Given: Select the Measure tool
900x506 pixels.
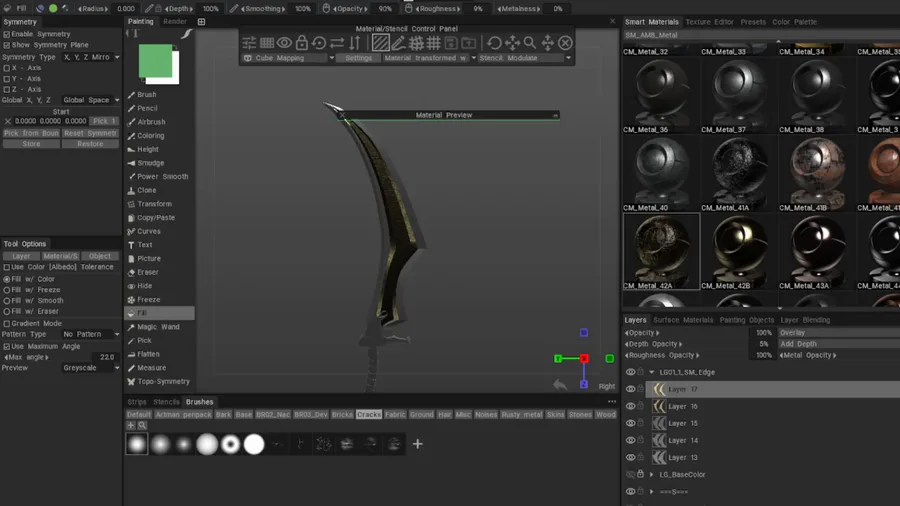Looking at the screenshot, I should click(x=152, y=368).
